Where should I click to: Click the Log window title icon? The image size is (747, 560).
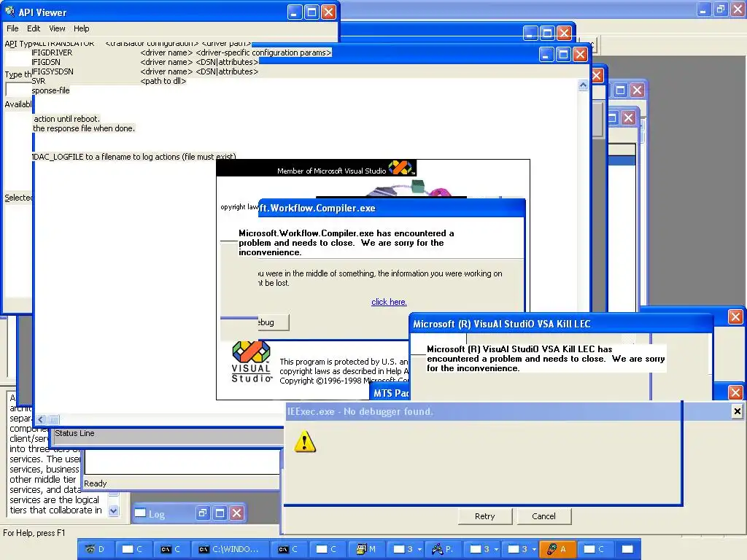[x=140, y=513]
